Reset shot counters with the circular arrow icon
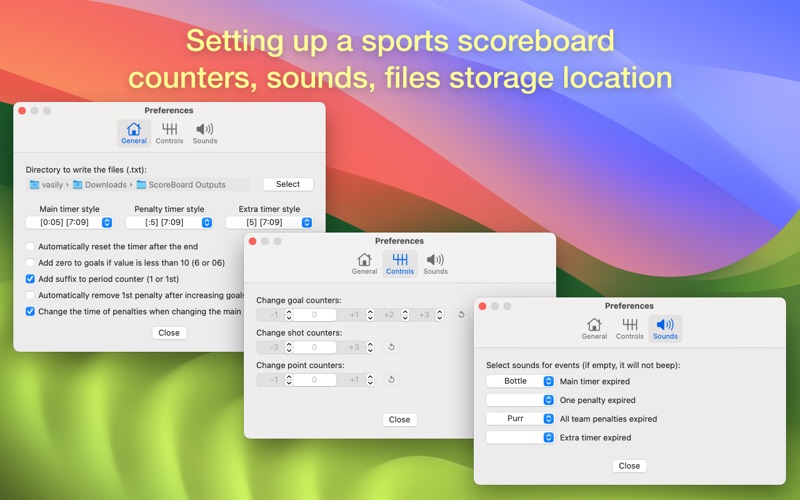This screenshot has width=800, height=500. 391,347
